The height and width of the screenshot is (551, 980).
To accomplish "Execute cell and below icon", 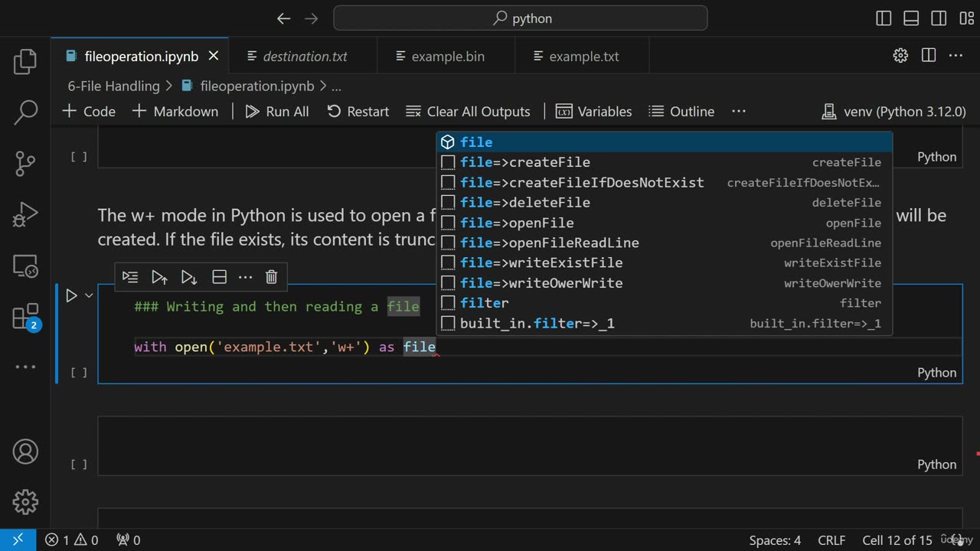I will tap(188, 277).
